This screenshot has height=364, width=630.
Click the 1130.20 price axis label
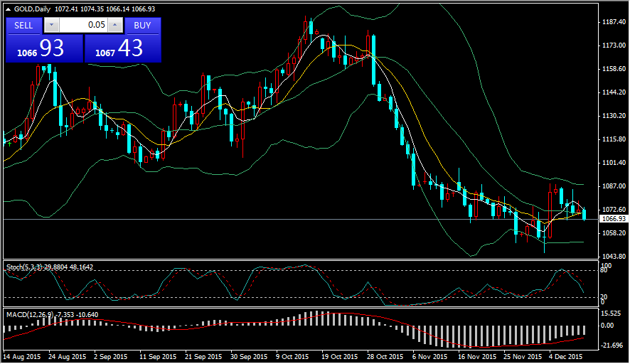614,116
